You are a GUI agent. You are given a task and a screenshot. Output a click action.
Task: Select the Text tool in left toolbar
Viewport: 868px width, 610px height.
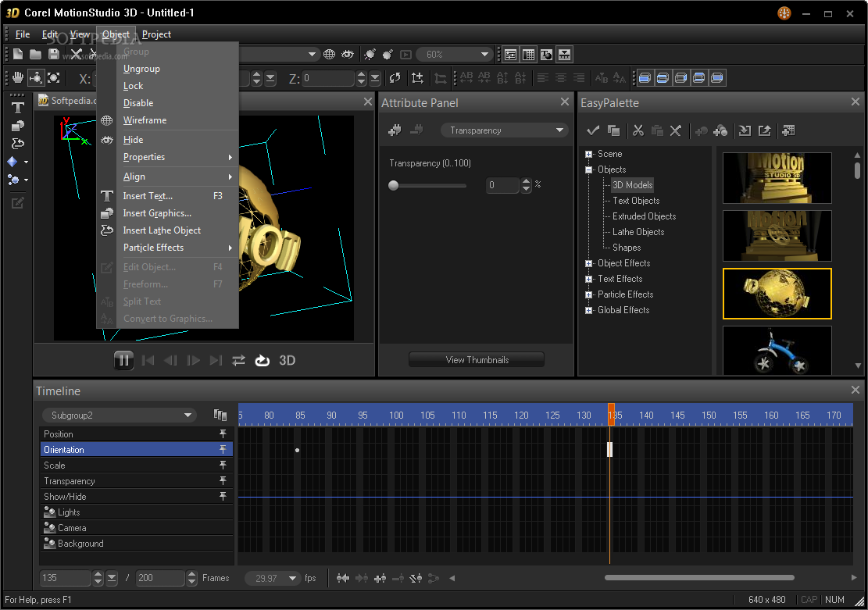17,108
